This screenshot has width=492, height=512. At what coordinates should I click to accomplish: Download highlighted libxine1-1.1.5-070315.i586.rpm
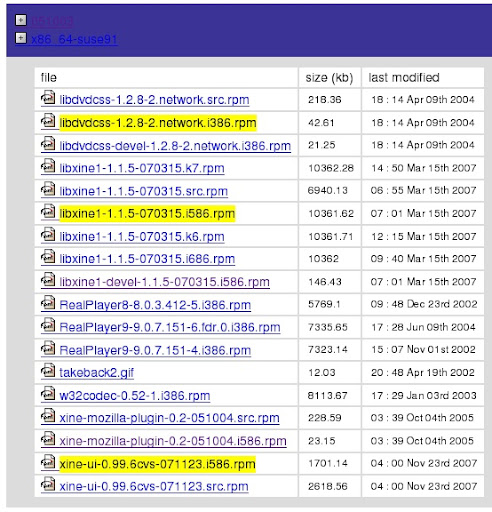click(x=147, y=214)
